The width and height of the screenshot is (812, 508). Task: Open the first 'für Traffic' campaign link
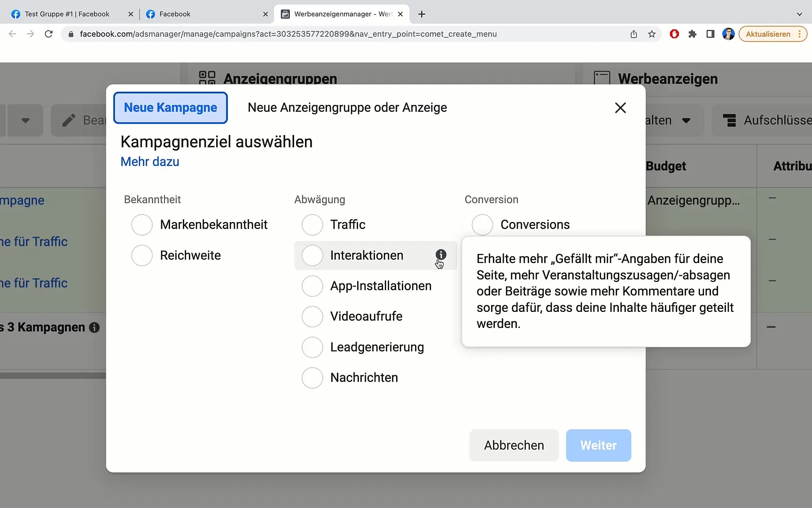[x=34, y=242]
